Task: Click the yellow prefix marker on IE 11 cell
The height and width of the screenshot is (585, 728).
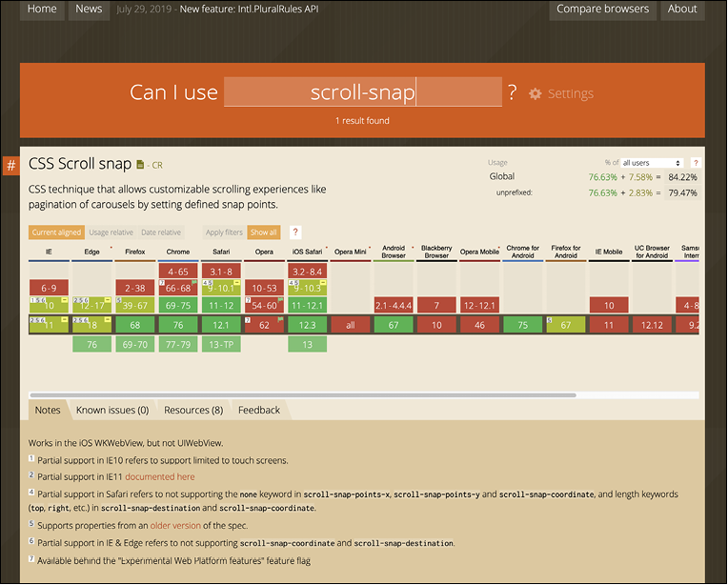Action: tap(65, 318)
